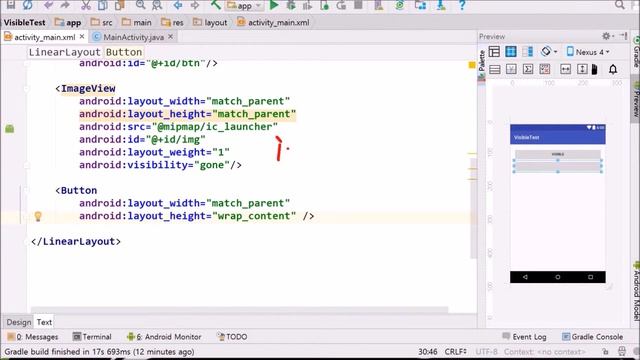Click VisibleTest in breadcrumb bar

[24, 22]
